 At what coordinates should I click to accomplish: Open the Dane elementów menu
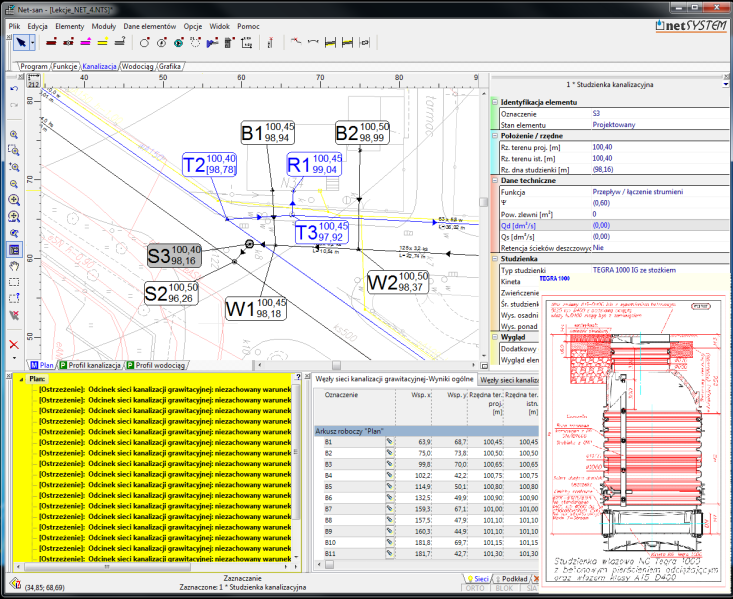coord(150,26)
